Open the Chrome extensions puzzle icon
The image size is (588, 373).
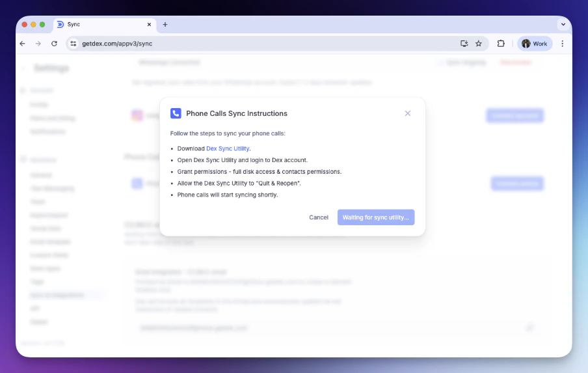click(x=501, y=44)
